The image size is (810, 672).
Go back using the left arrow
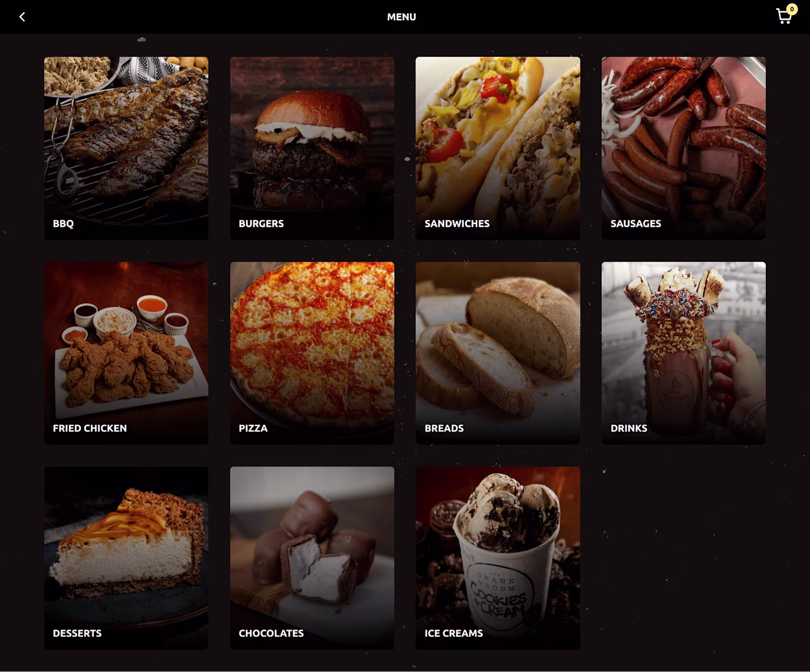tap(22, 17)
